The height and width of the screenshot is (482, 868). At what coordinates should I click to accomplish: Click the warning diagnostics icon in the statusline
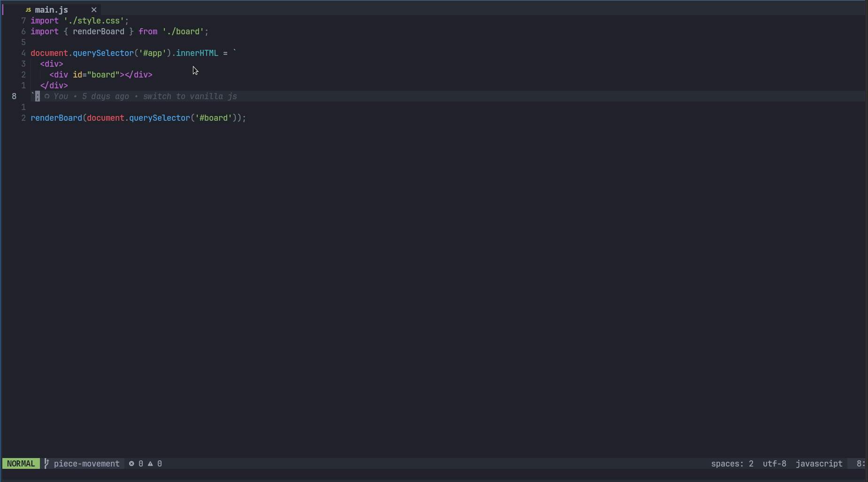(150, 464)
